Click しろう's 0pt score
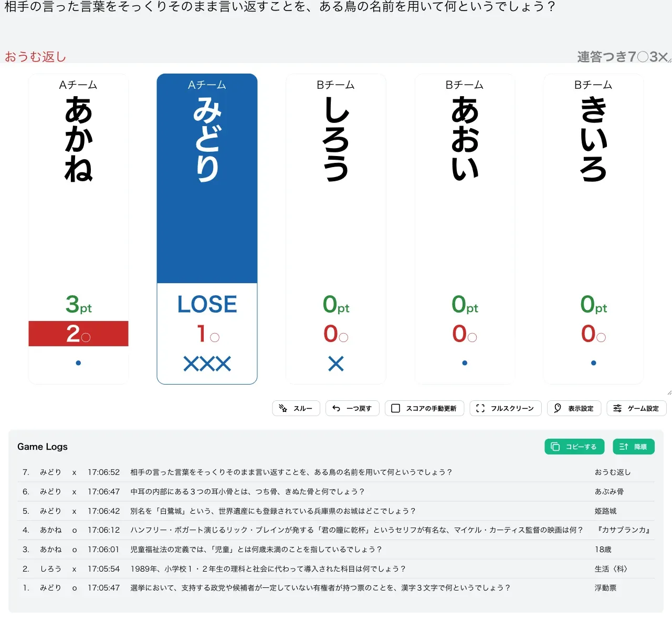 [336, 305]
